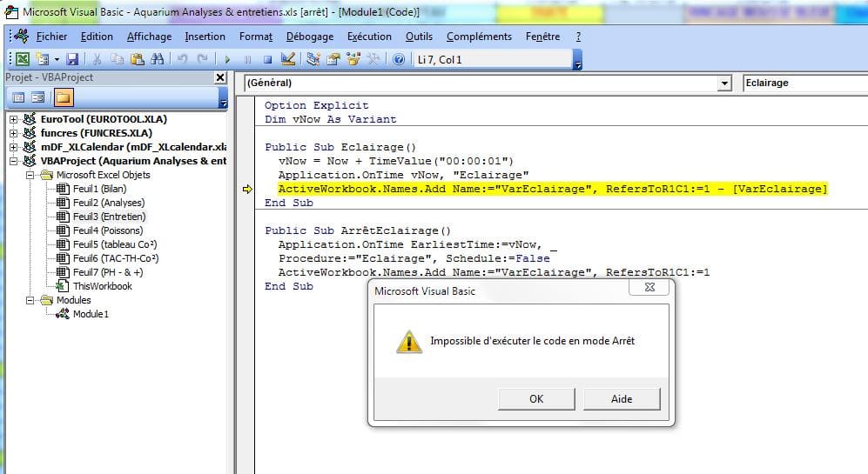This screenshot has height=474, width=868.
Task: Collapse the VBAProject Aquarium Analyses node
Action: [x=13, y=161]
